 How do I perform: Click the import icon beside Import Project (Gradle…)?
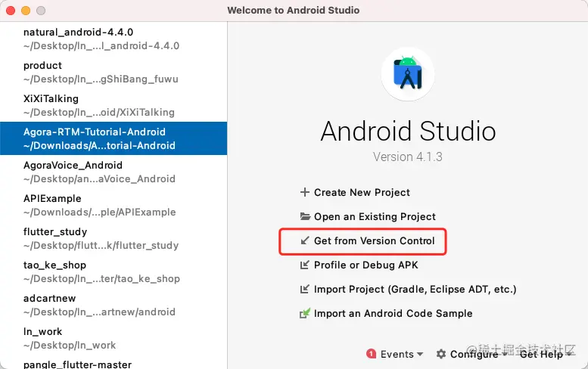pyautogui.click(x=305, y=289)
